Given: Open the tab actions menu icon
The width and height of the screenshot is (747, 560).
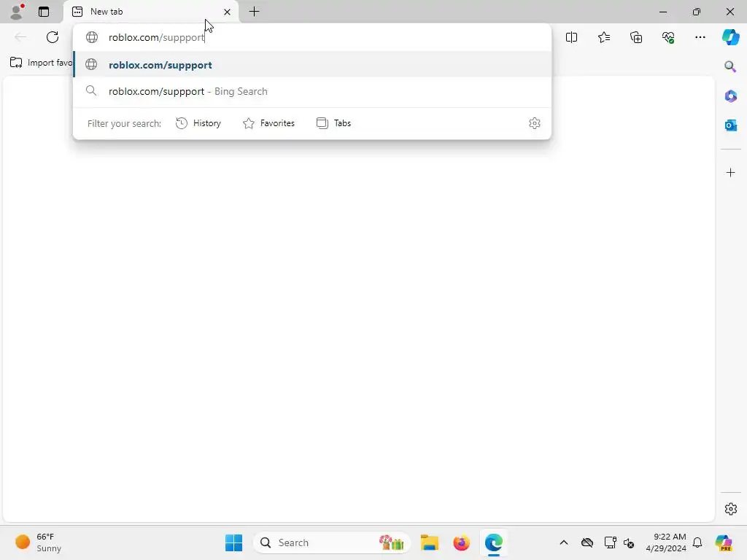Looking at the screenshot, I should (44, 12).
